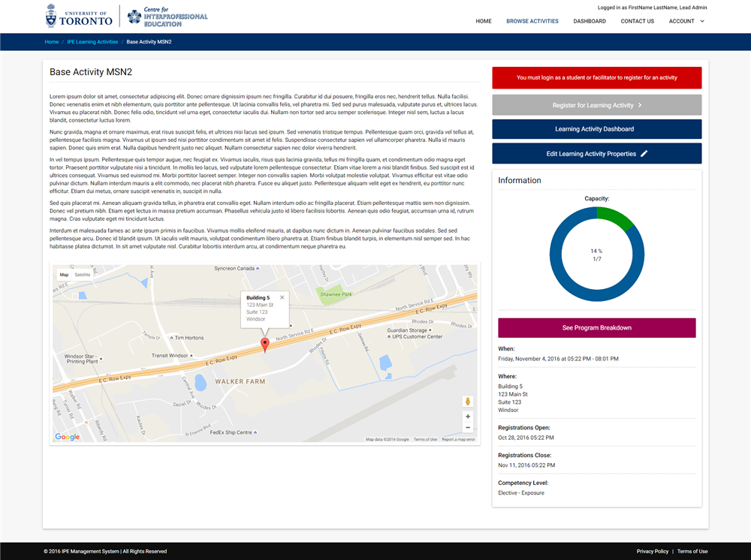751x560 pixels.
Task: Click the Google logo on map
Action: [67, 436]
